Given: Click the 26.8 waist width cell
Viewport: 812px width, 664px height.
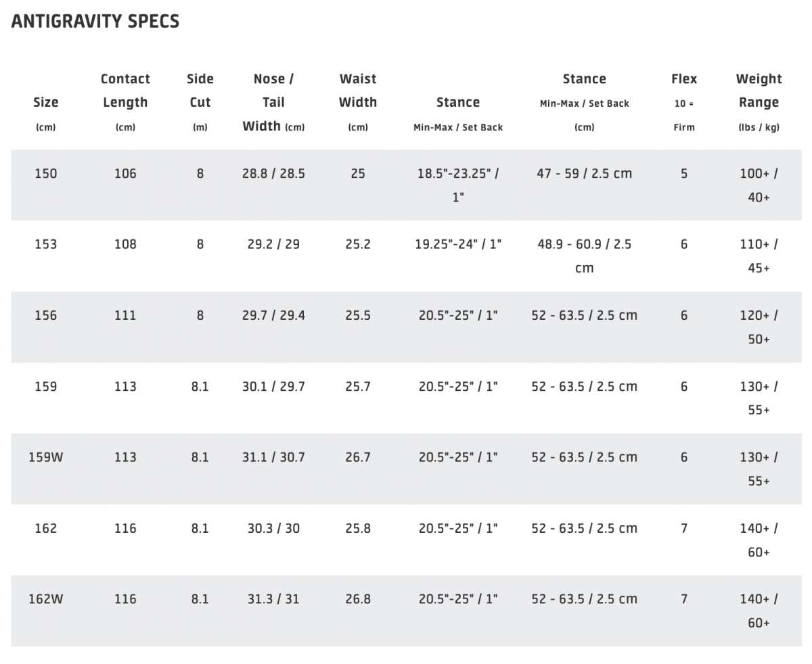Looking at the screenshot, I should (x=358, y=599).
